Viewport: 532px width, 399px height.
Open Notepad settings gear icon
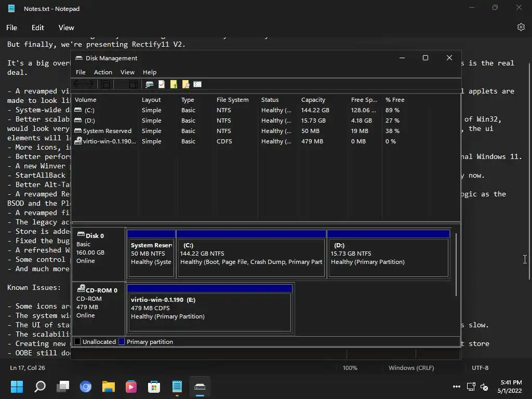[x=521, y=27]
